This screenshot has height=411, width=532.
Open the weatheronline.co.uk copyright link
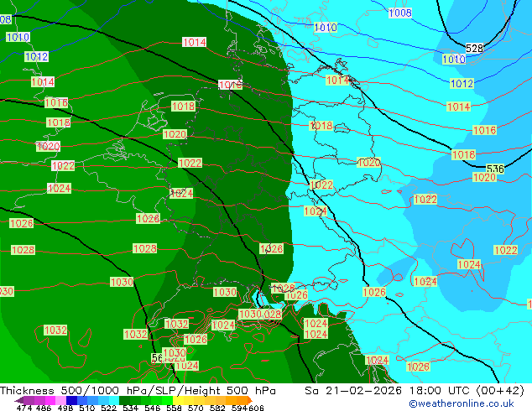click(x=462, y=403)
